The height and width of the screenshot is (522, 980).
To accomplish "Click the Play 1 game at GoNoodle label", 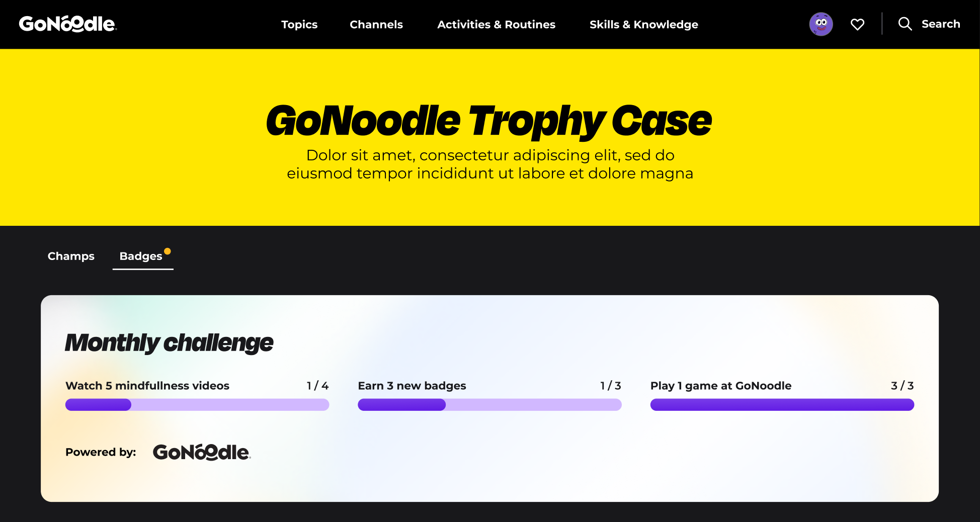I will (x=720, y=386).
